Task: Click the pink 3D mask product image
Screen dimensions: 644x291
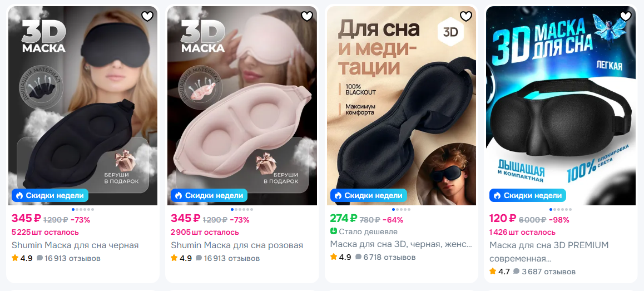Action: point(242,106)
